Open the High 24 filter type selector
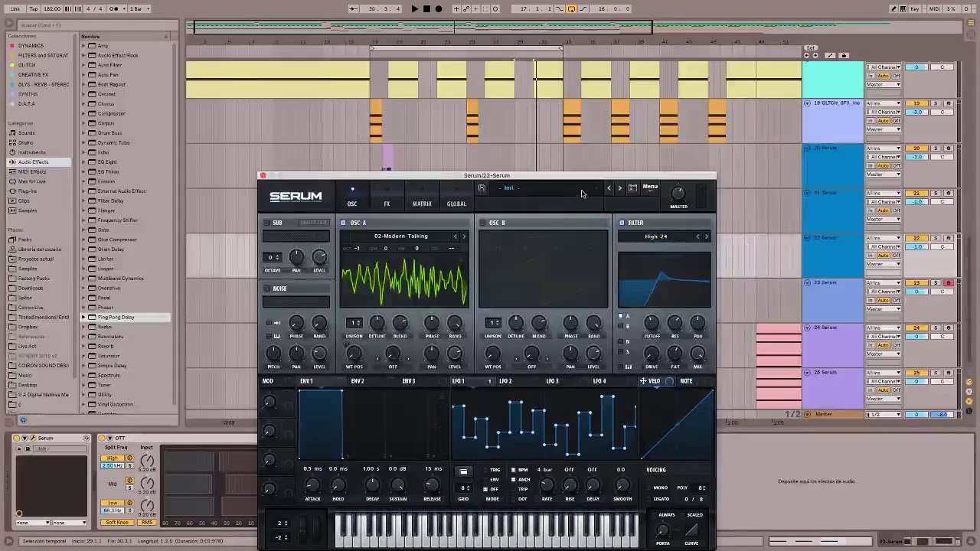980x551 pixels. click(655, 236)
